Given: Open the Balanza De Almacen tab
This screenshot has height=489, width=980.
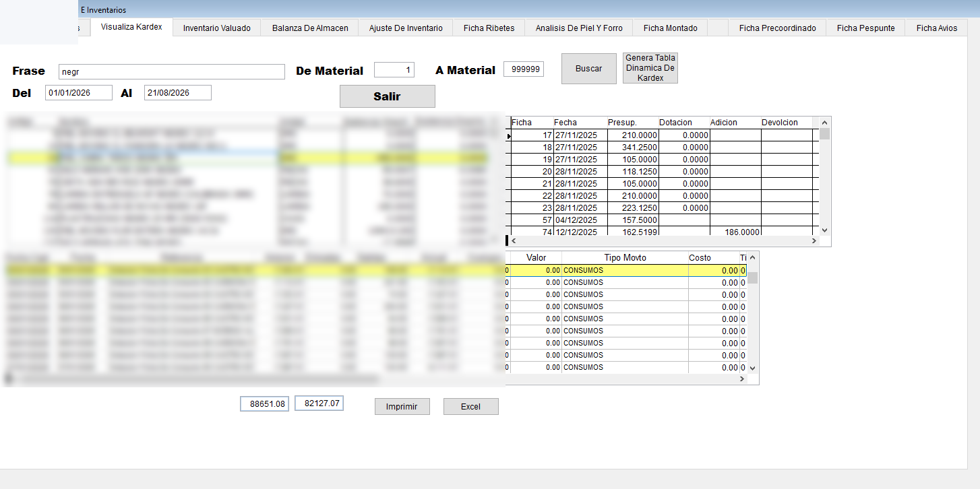Looking at the screenshot, I should click(310, 28).
